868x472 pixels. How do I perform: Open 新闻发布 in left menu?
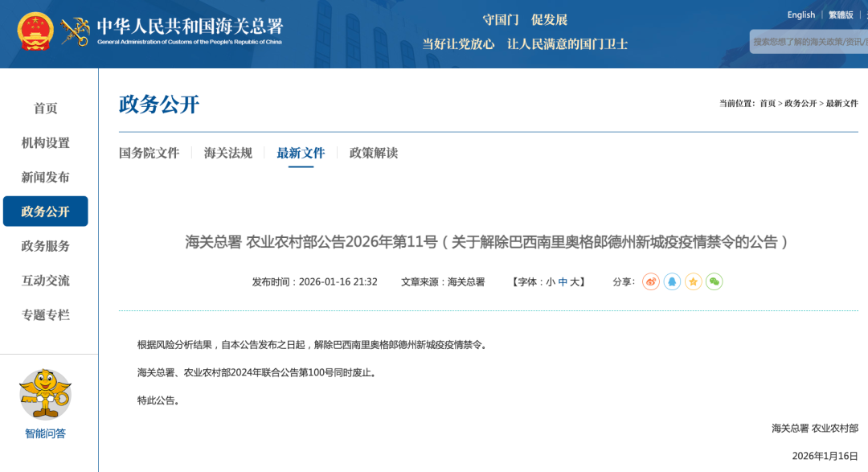(46, 178)
